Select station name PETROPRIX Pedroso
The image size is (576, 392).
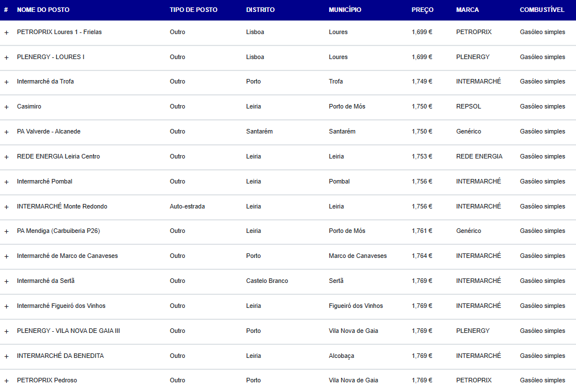click(47, 380)
